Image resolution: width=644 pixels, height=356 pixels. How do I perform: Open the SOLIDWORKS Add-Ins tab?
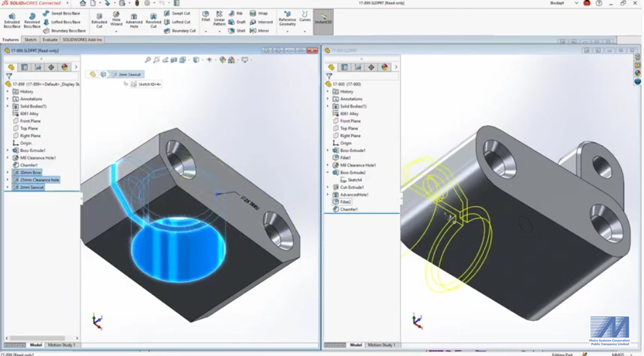point(82,40)
